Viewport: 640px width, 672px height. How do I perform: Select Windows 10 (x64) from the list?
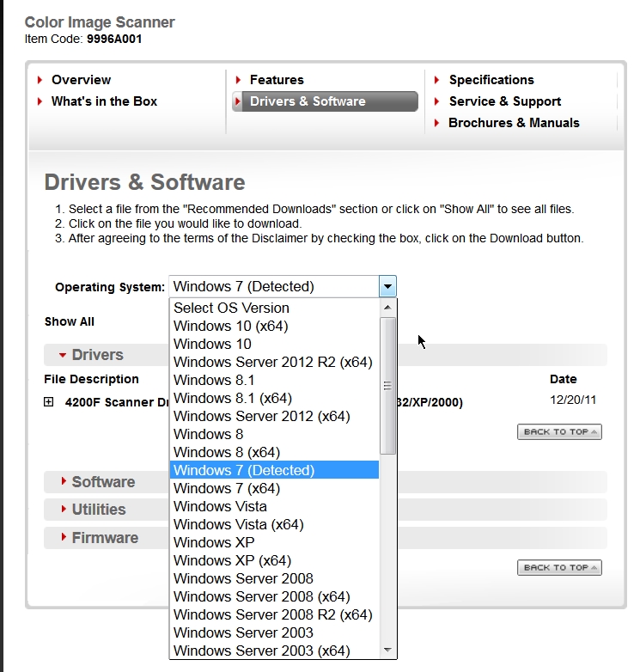click(230, 326)
